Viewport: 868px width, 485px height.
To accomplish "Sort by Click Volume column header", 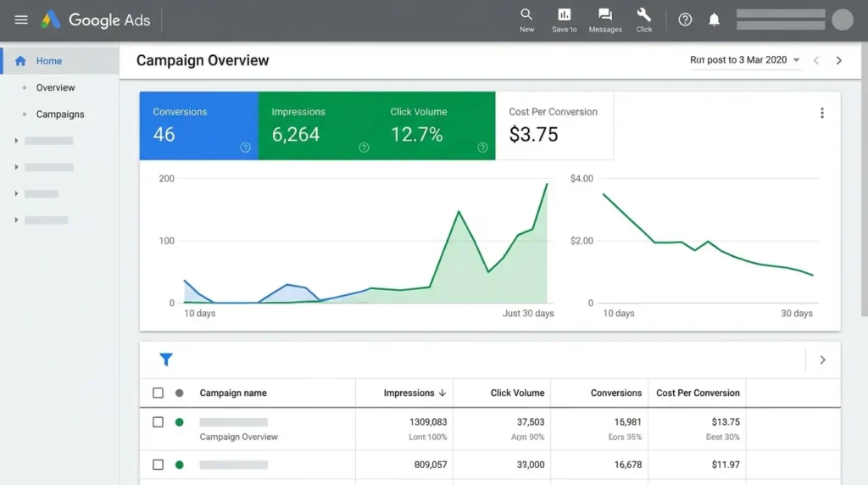I will pyautogui.click(x=517, y=393).
